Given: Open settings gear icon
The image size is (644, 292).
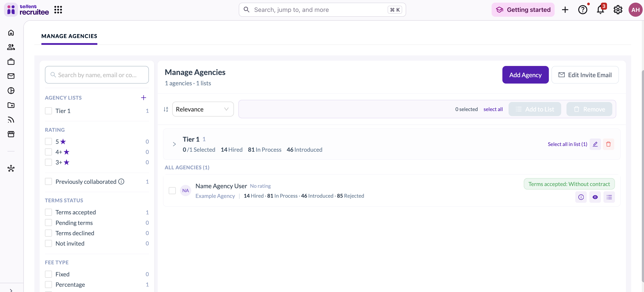Looking at the screenshot, I should coord(618,10).
